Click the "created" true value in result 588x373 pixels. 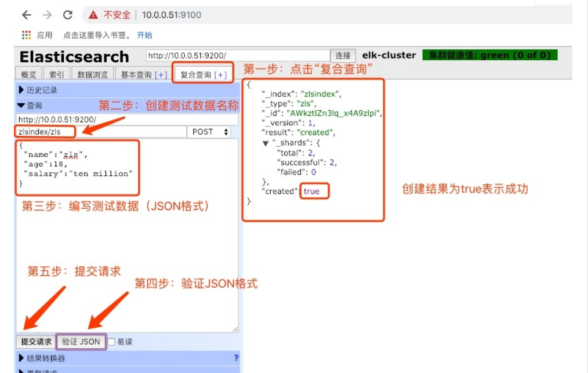[x=311, y=191]
